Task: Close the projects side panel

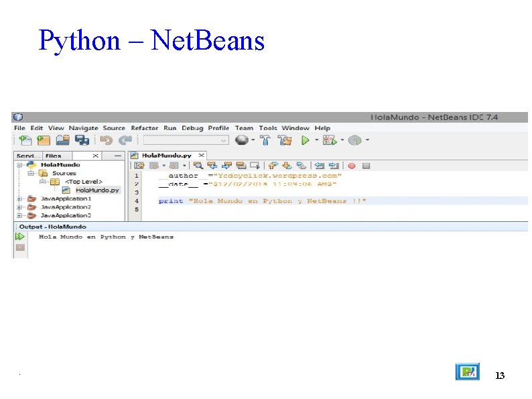Action: pyautogui.click(x=96, y=156)
